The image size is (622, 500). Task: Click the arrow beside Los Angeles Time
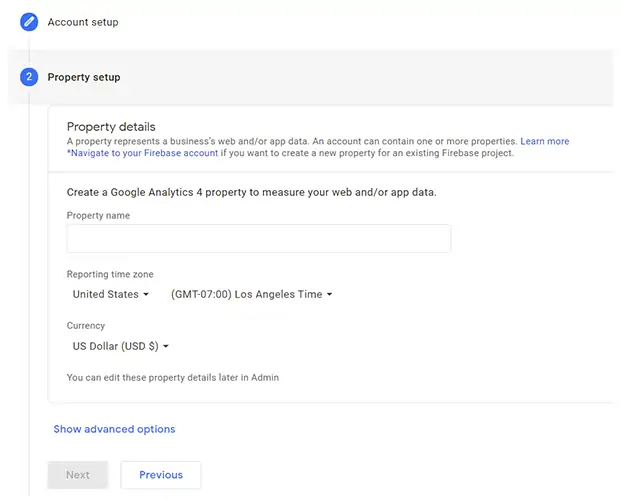329,294
